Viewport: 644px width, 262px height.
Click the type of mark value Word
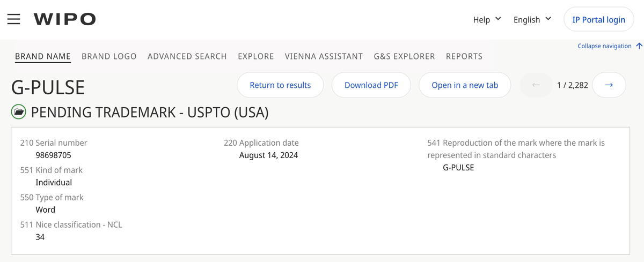46,209
